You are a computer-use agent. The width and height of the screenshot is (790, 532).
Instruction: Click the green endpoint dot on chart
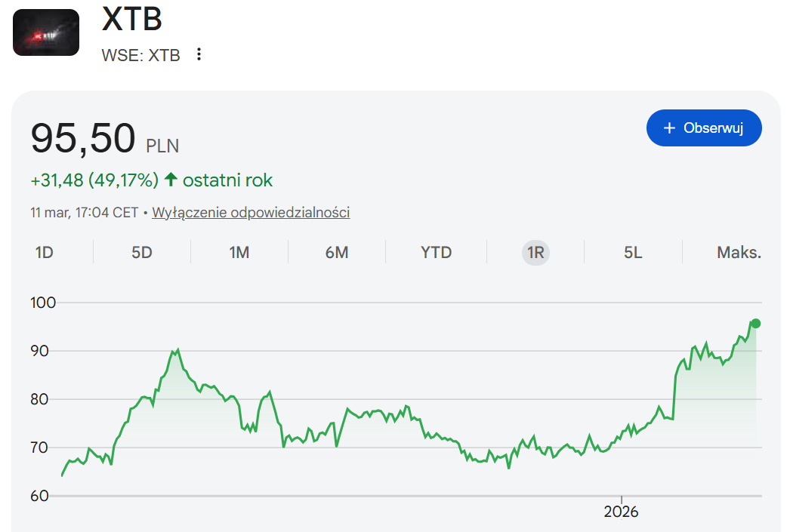coord(755,323)
